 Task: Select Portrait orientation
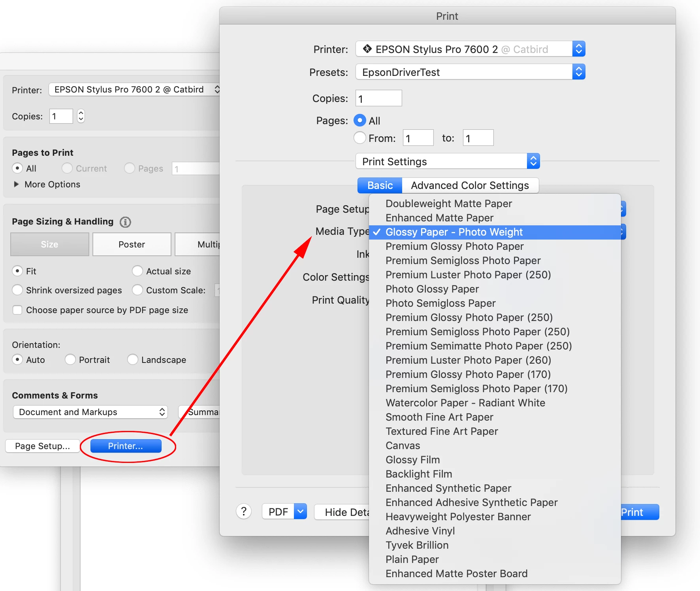70,359
